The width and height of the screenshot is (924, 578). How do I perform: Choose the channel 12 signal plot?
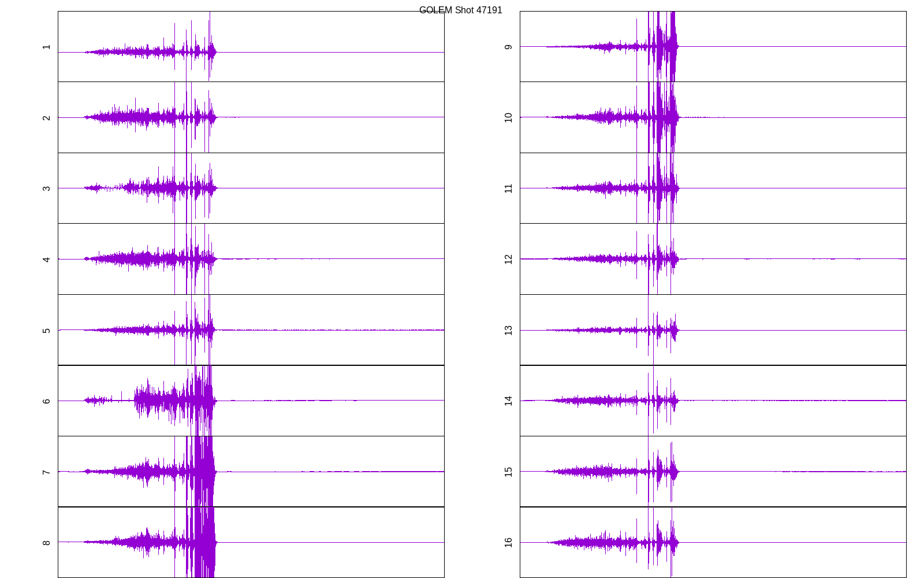pos(713,259)
